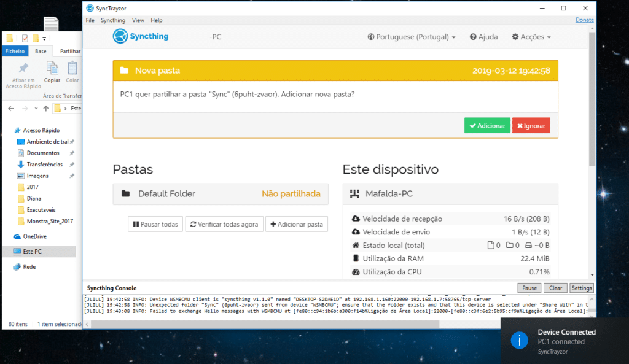The width and height of the screenshot is (629, 364).
Task: Select Este PC in Explorer sidebar
Action: pos(39,251)
